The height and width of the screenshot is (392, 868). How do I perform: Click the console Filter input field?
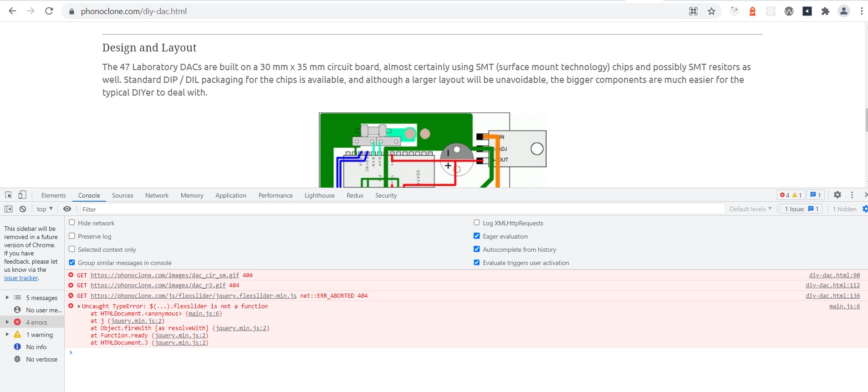coord(403,209)
